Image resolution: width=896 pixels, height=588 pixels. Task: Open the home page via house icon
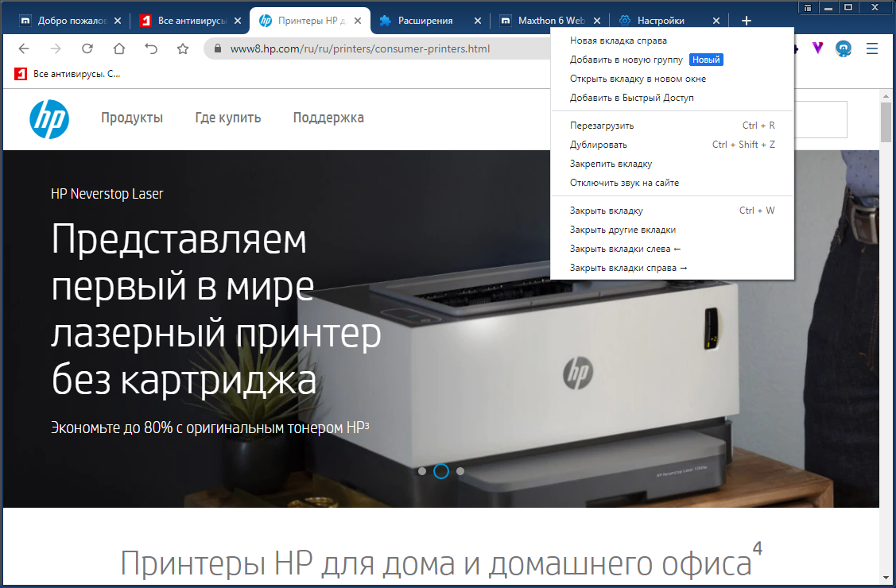[119, 48]
